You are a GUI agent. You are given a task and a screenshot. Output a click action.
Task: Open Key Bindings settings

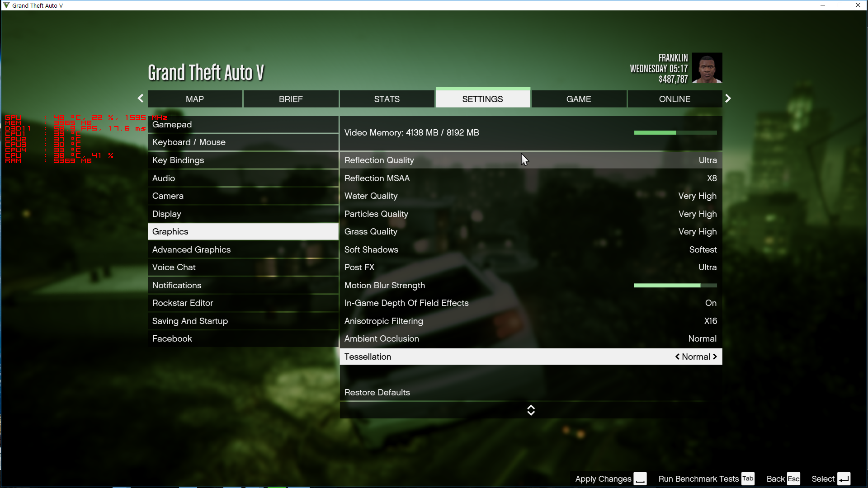point(243,160)
